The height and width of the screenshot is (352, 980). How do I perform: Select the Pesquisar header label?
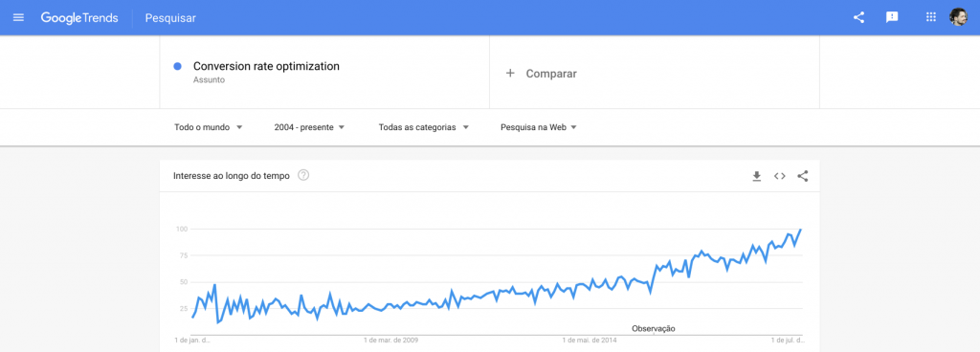coord(170,18)
